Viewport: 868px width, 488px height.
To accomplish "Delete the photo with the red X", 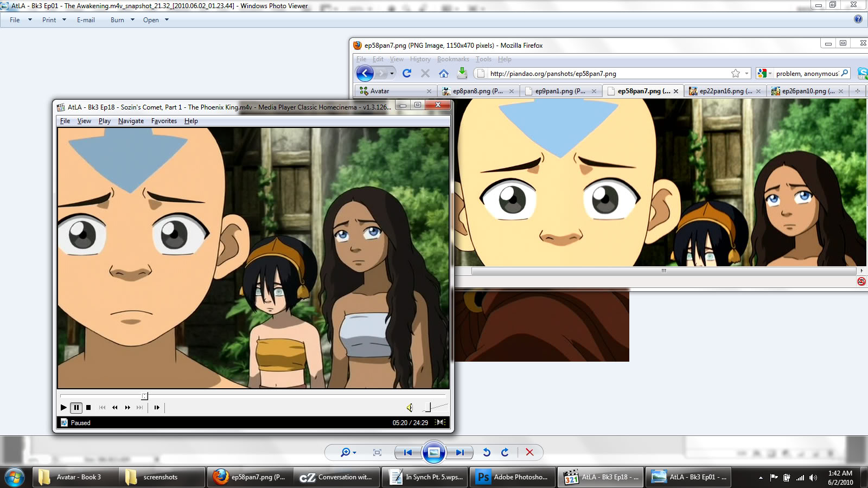I will pyautogui.click(x=529, y=452).
